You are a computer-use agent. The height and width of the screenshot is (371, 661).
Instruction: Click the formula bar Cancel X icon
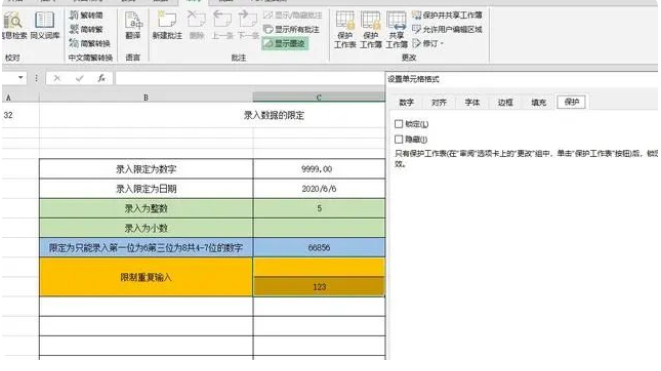(57, 78)
